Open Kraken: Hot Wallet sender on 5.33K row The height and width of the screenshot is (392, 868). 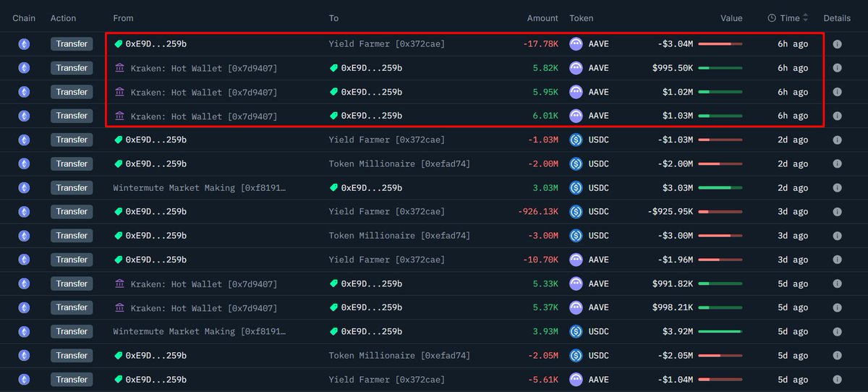click(x=203, y=284)
